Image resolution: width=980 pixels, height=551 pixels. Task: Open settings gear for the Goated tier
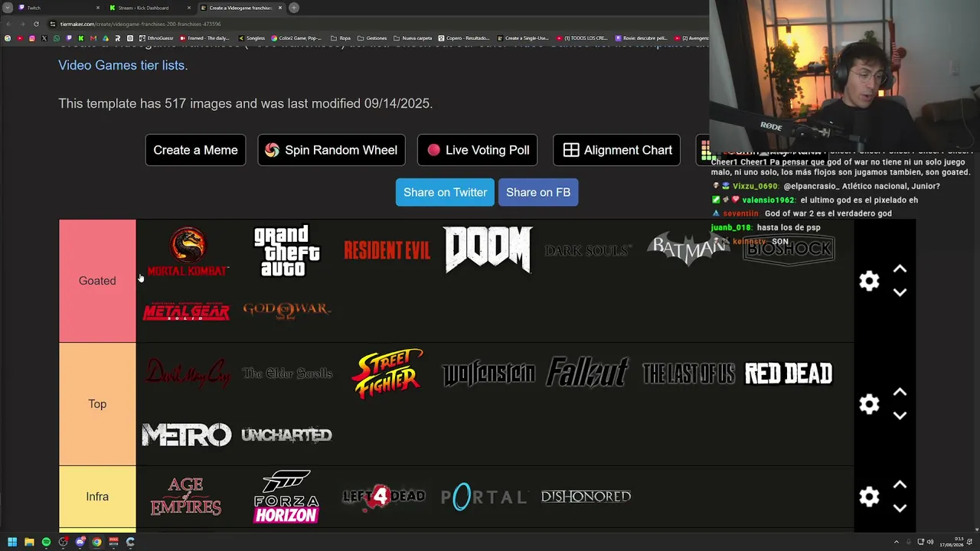(869, 281)
